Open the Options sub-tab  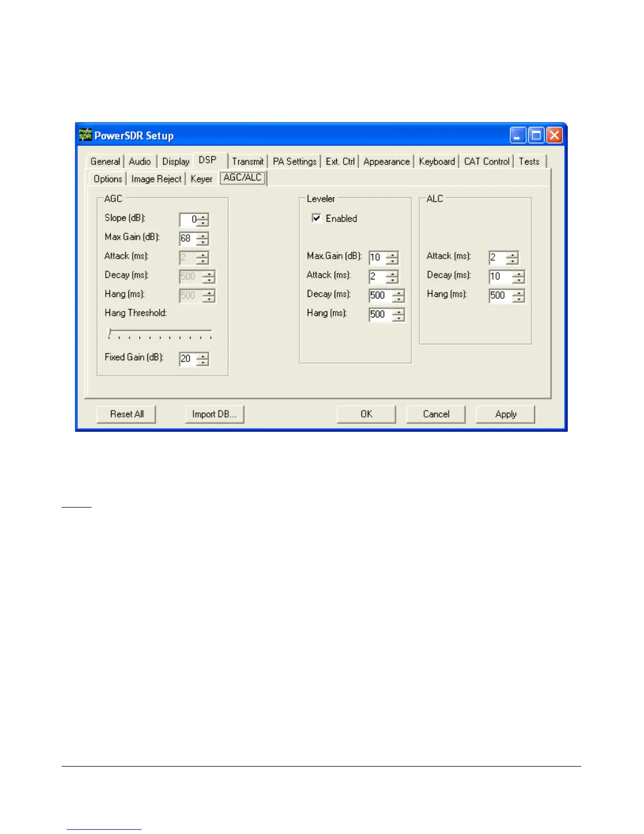click(108, 179)
